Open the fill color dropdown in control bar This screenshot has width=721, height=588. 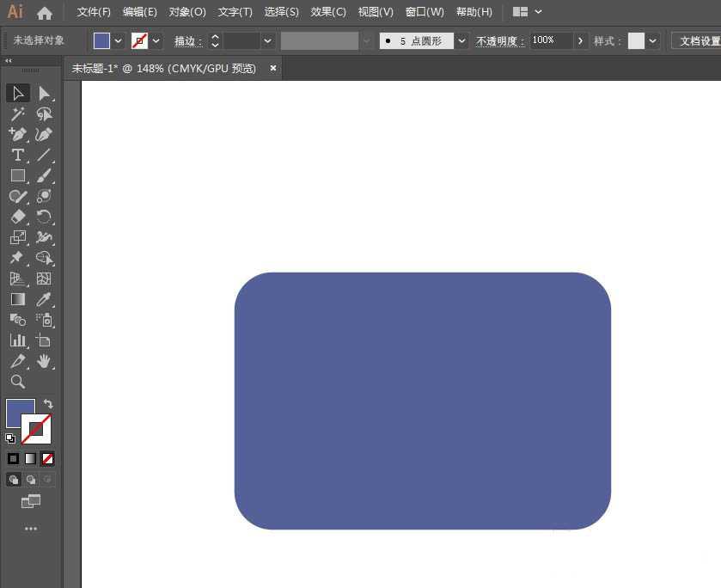click(x=119, y=40)
